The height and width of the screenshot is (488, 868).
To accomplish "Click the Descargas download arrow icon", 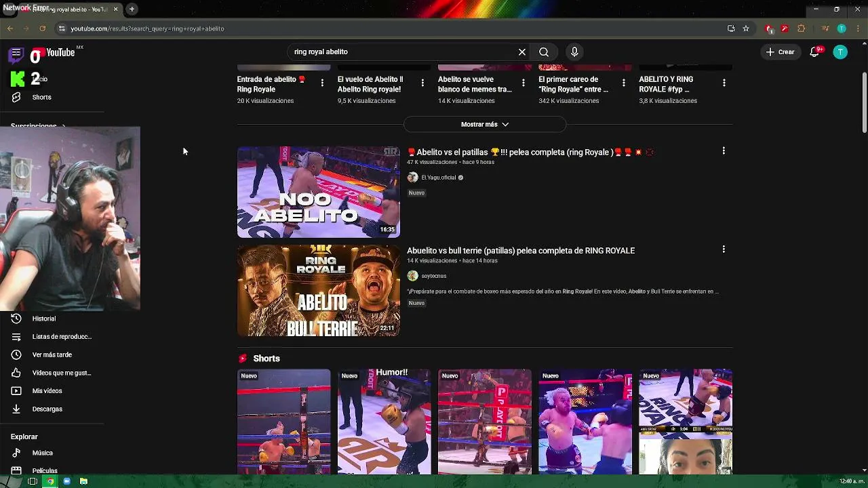I will [16, 409].
